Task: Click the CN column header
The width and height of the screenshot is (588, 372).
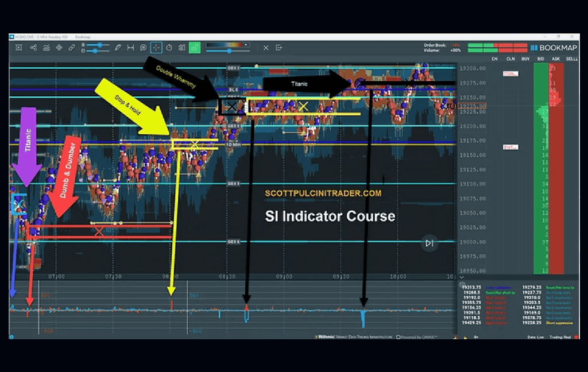Action: pyautogui.click(x=494, y=59)
